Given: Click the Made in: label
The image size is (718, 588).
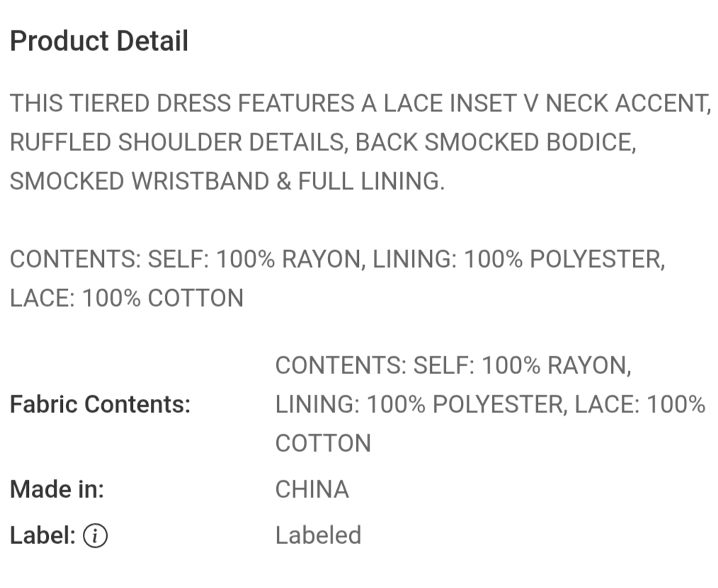Looking at the screenshot, I should [x=57, y=490].
